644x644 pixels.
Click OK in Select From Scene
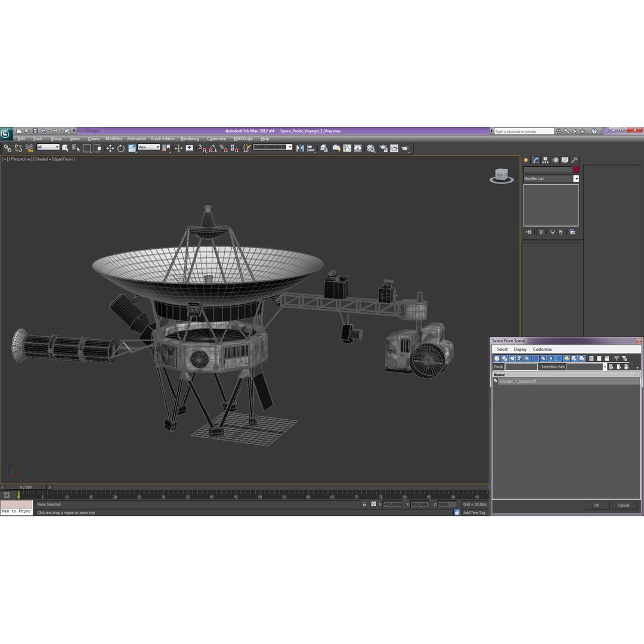pyautogui.click(x=596, y=505)
